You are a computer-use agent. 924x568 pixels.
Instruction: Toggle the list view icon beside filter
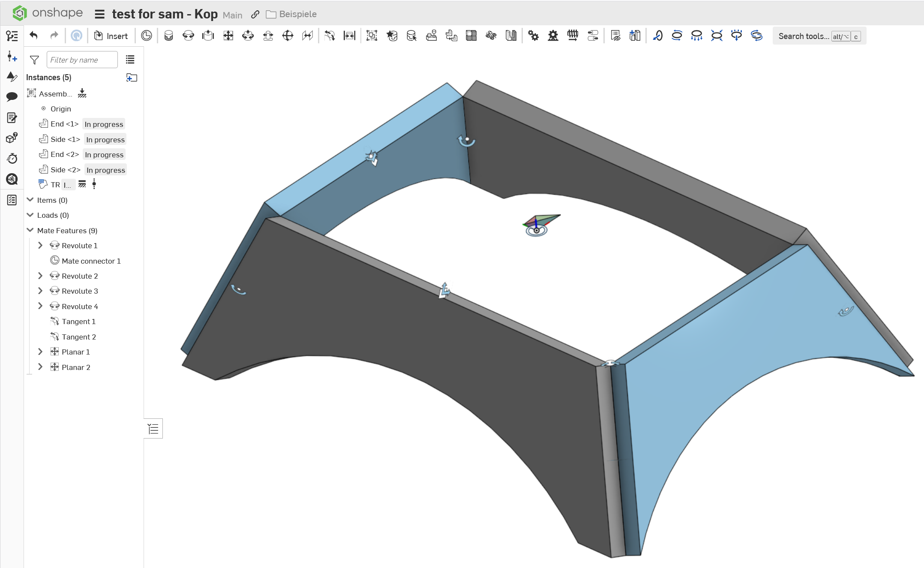130,60
